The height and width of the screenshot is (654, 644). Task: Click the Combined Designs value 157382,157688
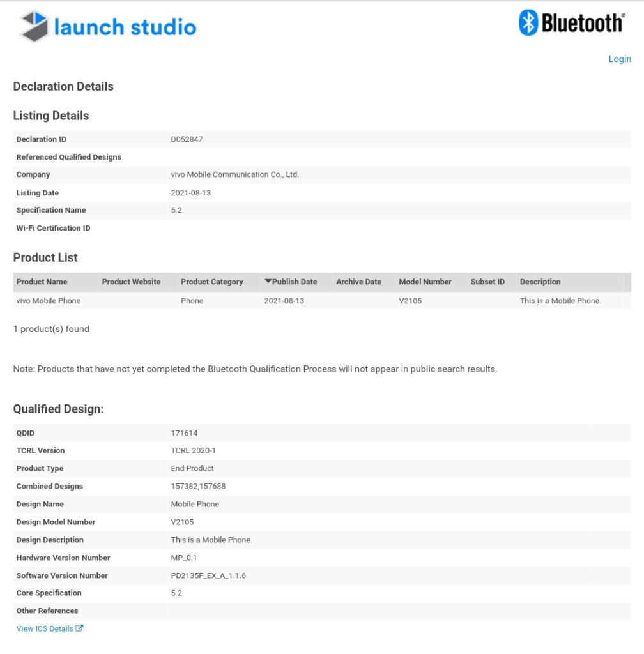coord(198,486)
